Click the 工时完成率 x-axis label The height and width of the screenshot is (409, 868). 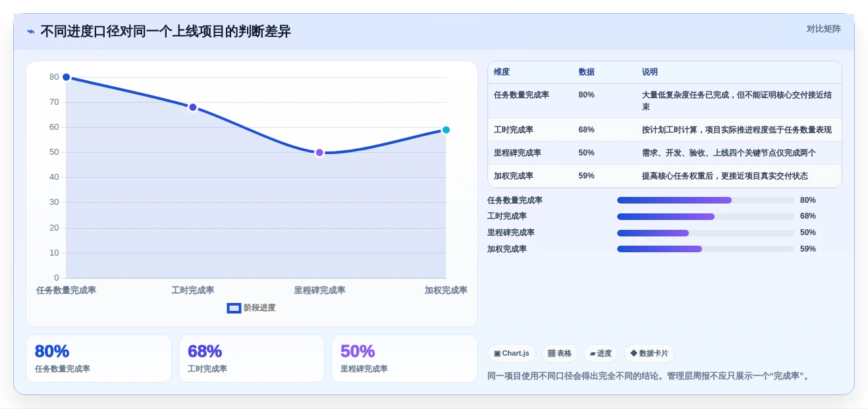click(192, 290)
